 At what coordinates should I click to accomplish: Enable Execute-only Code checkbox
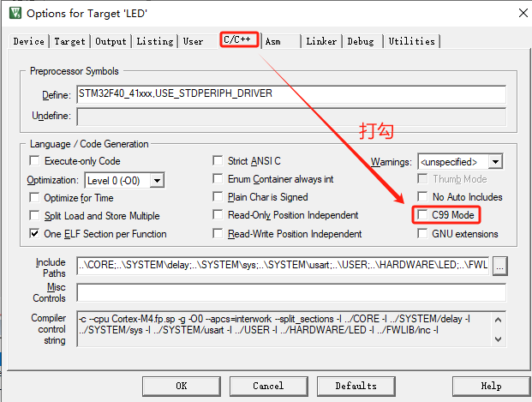34,160
